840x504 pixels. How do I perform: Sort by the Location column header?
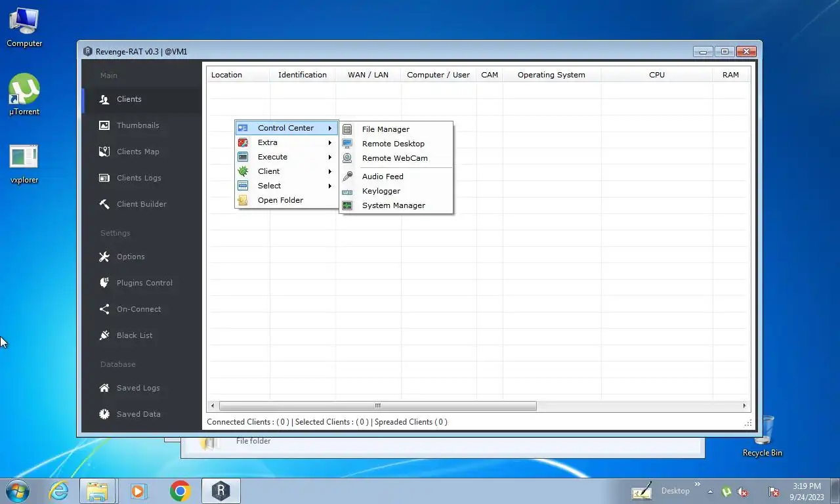pos(238,75)
